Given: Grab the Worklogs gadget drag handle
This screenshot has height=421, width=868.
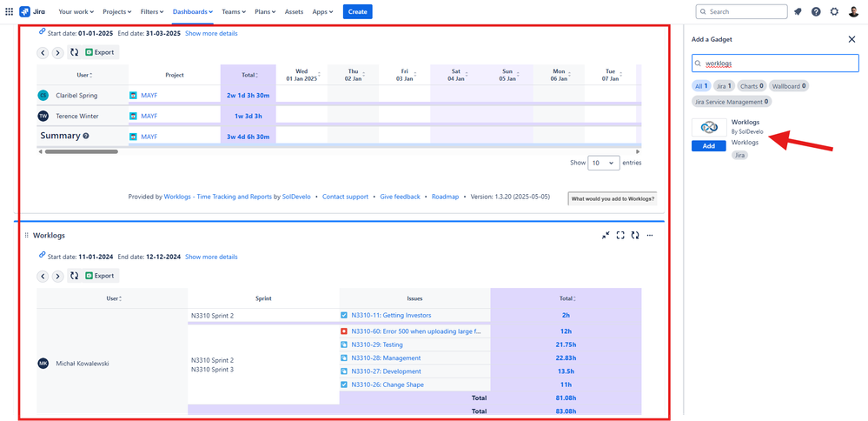Looking at the screenshot, I should [x=26, y=236].
